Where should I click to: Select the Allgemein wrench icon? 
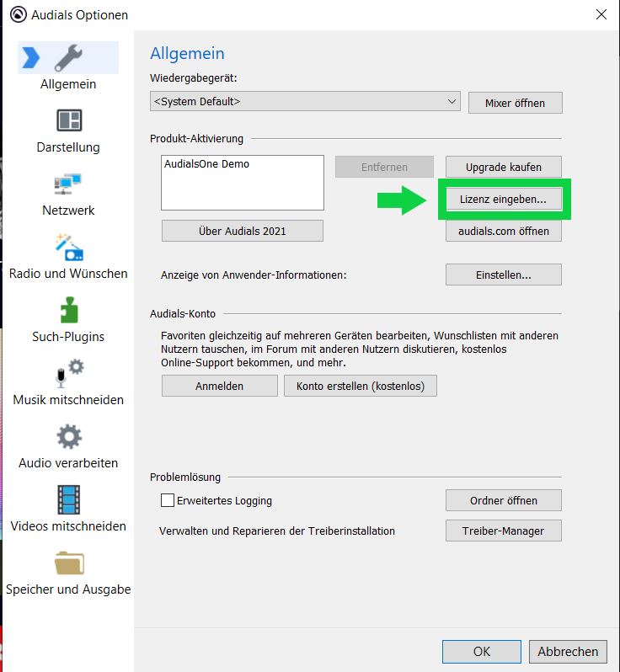click(68, 57)
